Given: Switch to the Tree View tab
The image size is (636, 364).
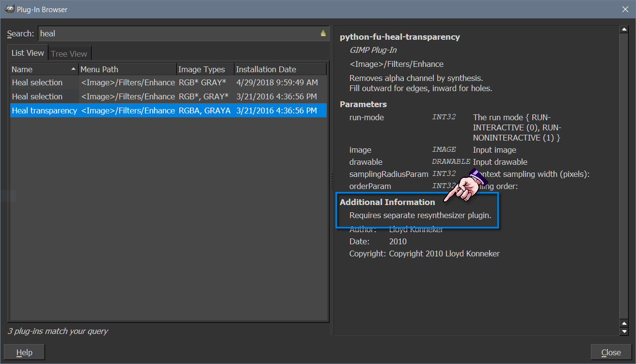Looking at the screenshot, I should 69,53.
